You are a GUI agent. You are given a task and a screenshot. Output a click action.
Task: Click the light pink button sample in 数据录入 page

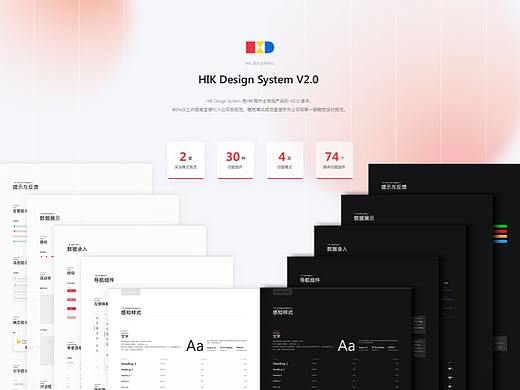pyautogui.click(x=71, y=317)
